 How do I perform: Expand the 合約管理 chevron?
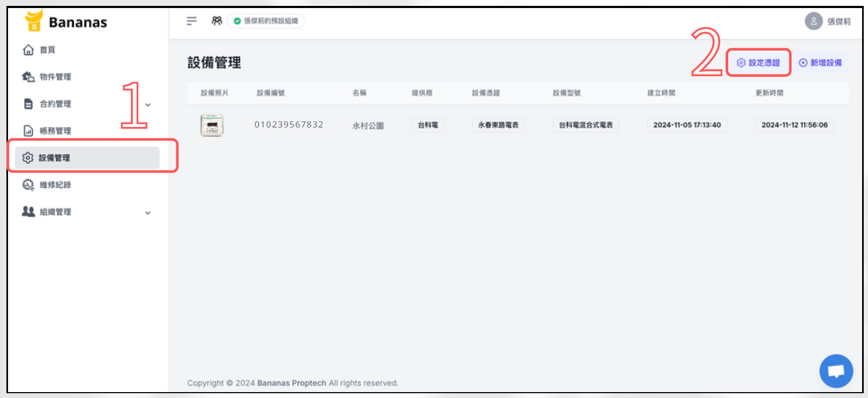148,104
